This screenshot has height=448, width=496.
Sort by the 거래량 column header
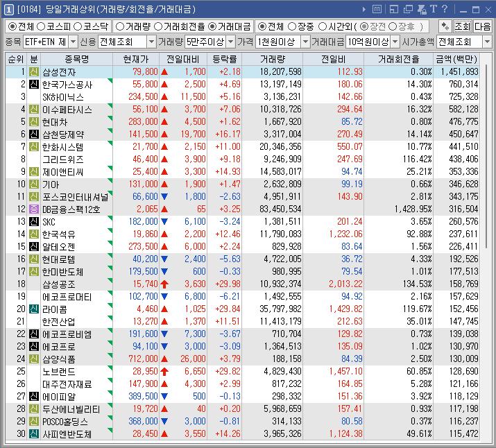(x=272, y=59)
